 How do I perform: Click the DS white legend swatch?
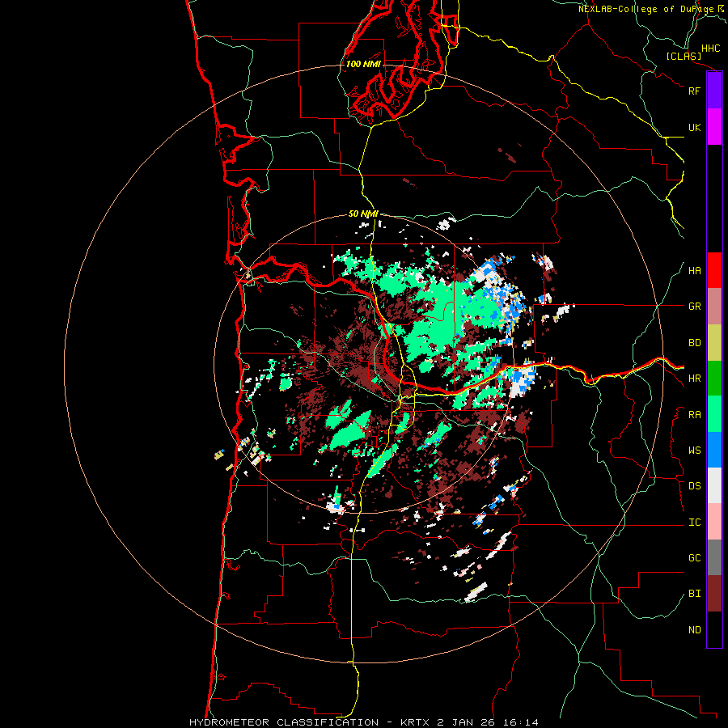[714, 485]
